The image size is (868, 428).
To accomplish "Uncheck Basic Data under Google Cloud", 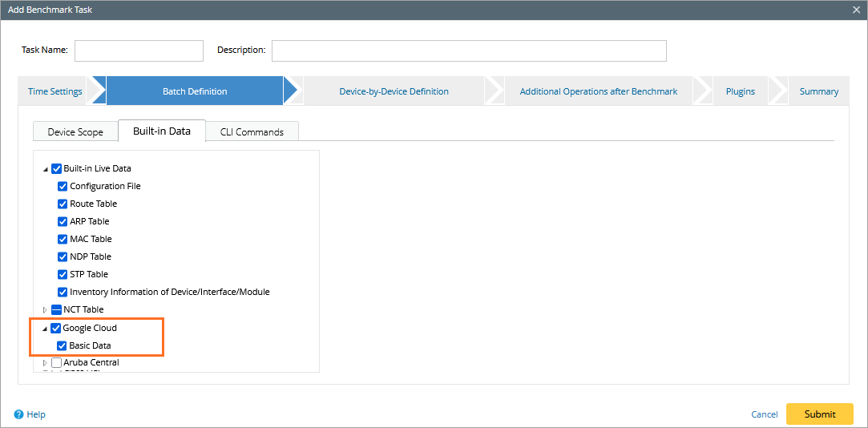I will pyautogui.click(x=62, y=345).
